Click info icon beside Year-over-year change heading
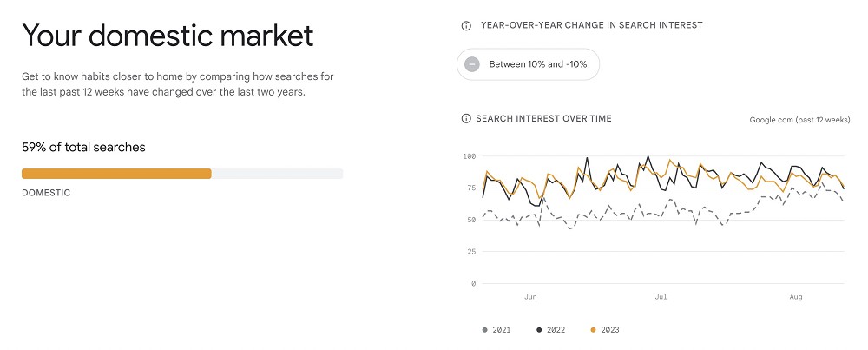This screenshot has height=350, width=868. (466, 25)
